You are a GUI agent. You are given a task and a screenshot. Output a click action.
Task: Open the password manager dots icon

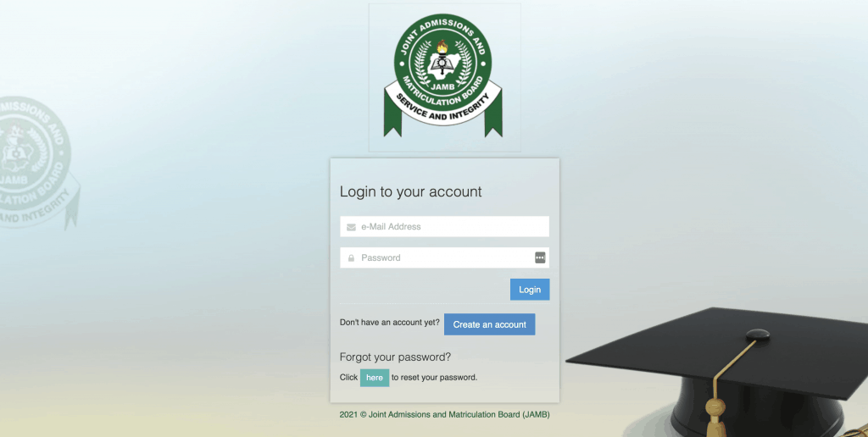click(x=540, y=257)
